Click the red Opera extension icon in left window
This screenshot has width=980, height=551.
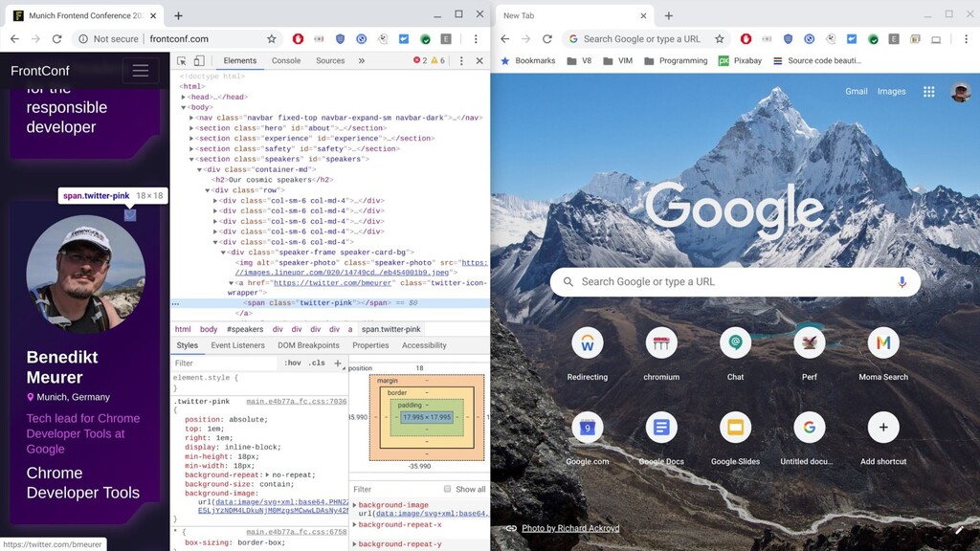click(299, 38)
